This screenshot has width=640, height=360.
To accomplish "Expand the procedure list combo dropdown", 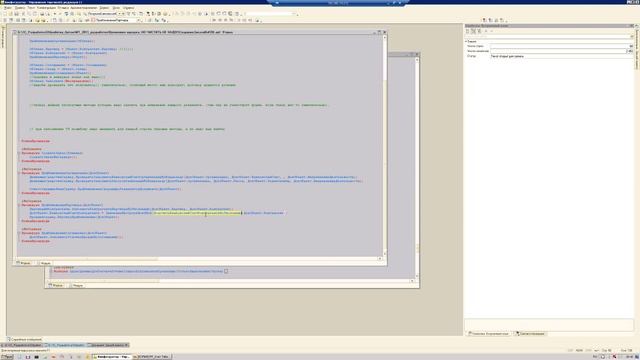I will pos(138,20).
